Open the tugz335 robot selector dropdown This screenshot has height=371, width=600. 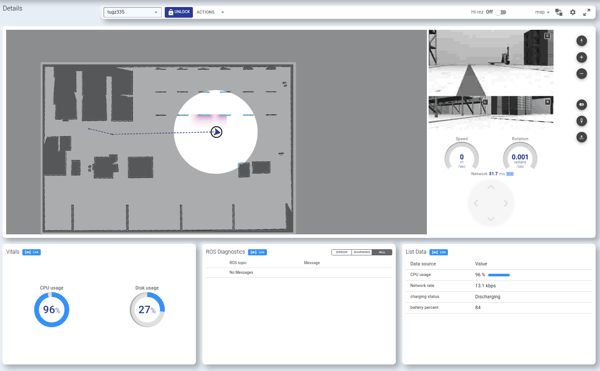(132, 12)
